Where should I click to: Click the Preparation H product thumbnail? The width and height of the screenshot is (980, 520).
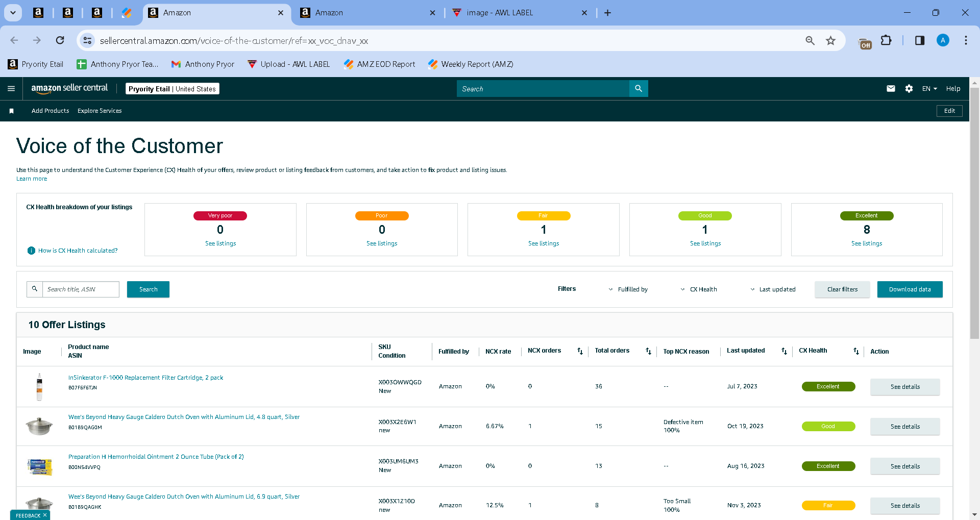click(x=39, y=466)
